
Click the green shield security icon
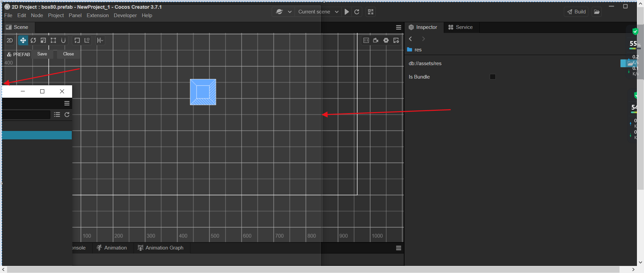coord(635,32)
